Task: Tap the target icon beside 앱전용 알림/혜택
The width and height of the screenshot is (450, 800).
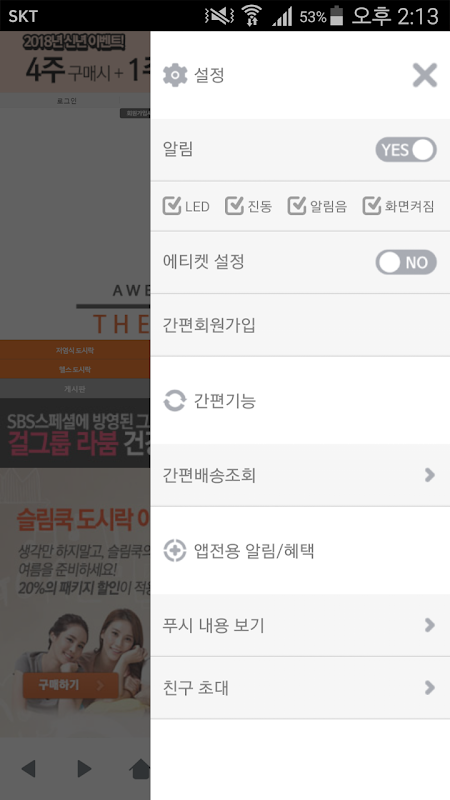Action: 174,551
